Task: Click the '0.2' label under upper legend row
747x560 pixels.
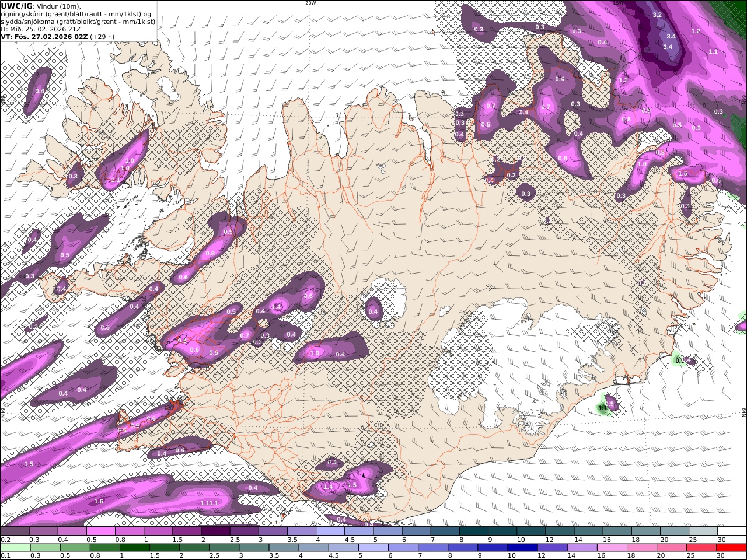Action: tap(5, 540)
